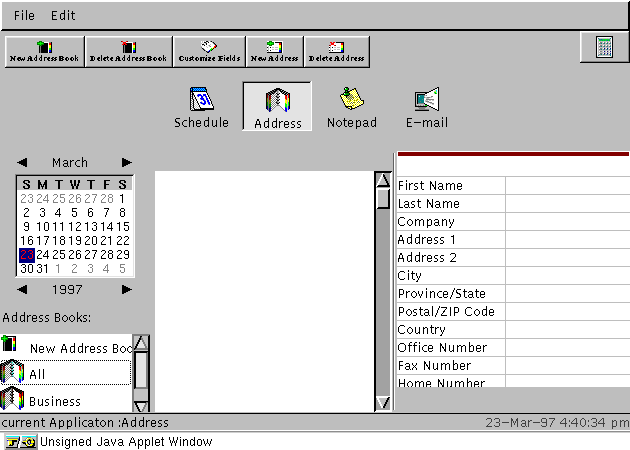Click the New Address Book toolbar button
630x450 pixels.
45,51
